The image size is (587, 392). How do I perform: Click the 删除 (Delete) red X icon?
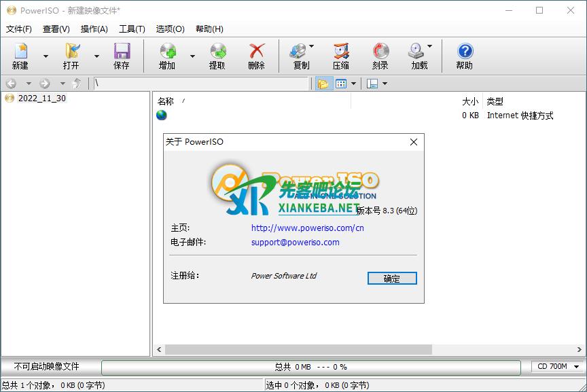coord(257,52)
